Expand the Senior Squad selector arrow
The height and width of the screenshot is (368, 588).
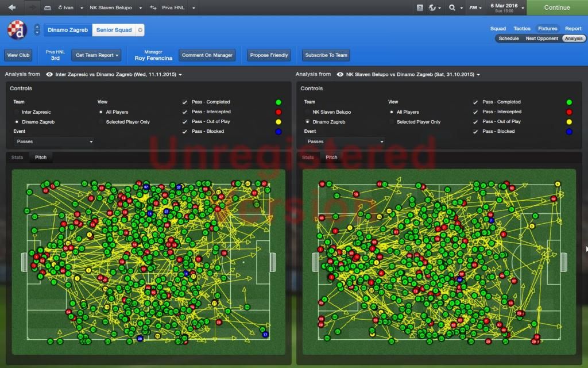pyautogui.click(x=141, y=30)
